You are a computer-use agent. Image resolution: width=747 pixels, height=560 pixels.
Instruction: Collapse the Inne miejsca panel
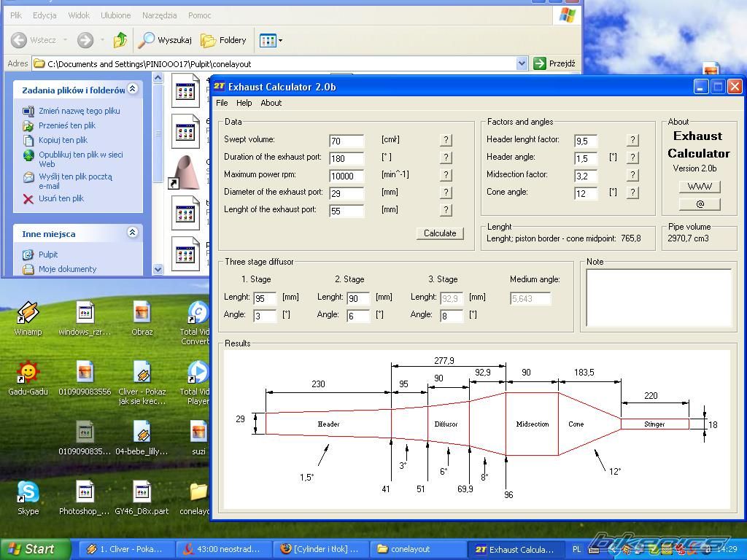[133, 232]
